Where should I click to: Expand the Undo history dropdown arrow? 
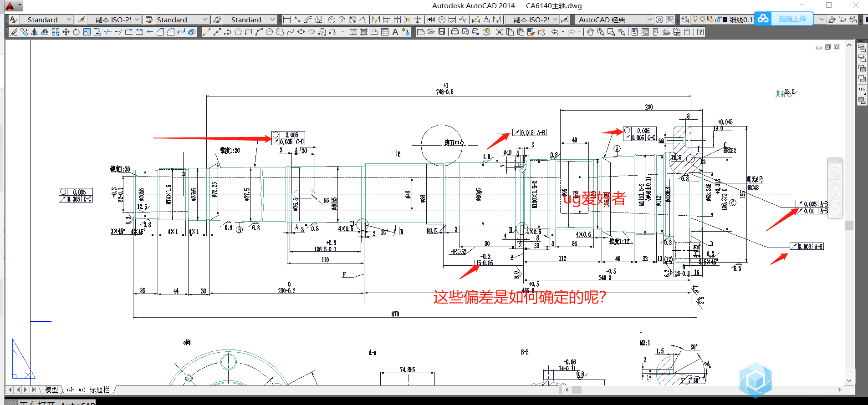(563, 32)
